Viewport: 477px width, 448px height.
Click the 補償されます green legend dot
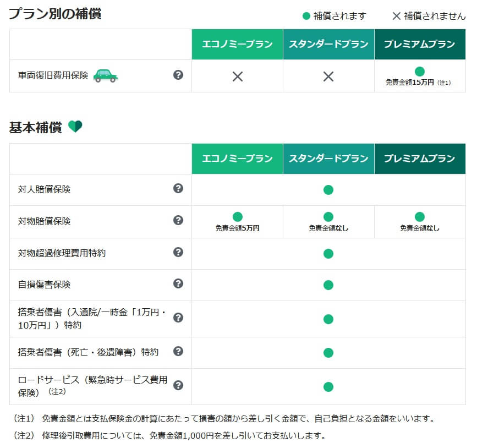(x=306, y=15)
